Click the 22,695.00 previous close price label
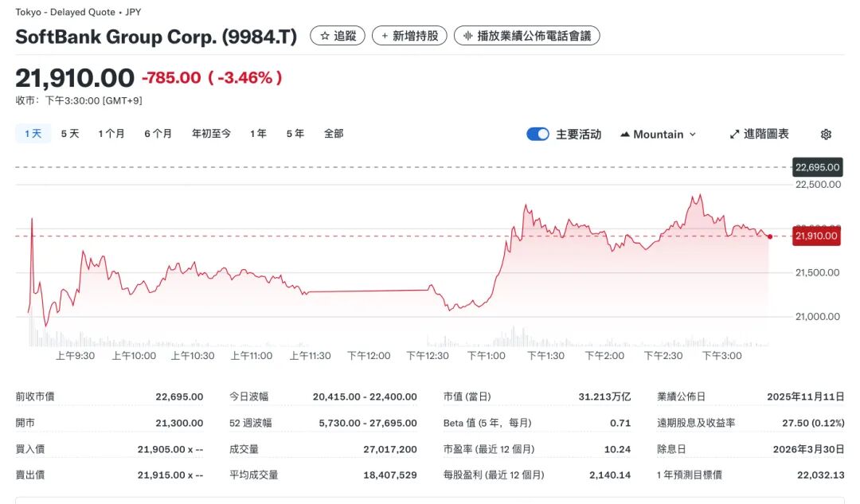The height and width of the screenshot is (504, 860). pyautogui.click(x=817, y=167)
